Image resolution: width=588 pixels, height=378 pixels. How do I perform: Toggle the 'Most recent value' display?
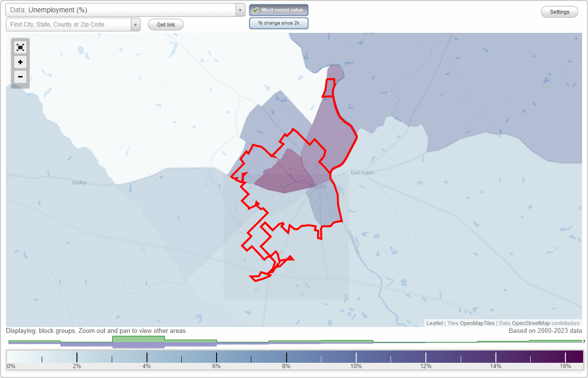[x=278, y=10]
